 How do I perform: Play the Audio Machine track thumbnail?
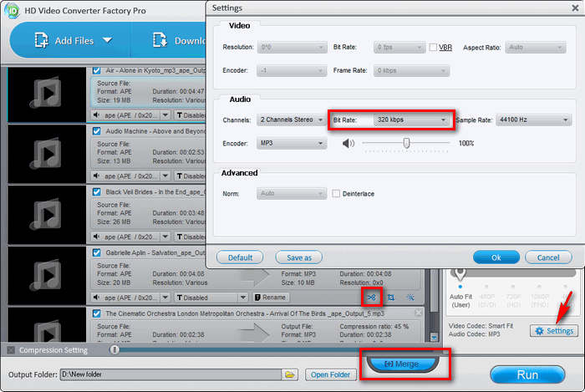(47, 153)
